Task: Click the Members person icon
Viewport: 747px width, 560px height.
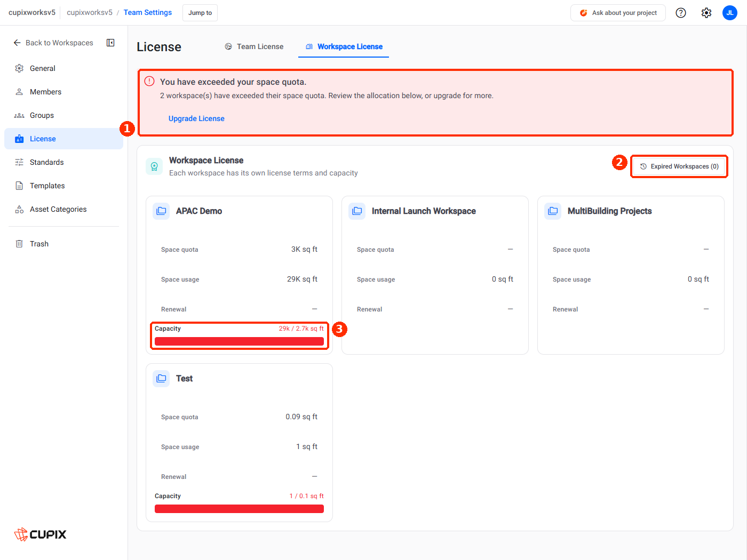Action: click(19, 92)
